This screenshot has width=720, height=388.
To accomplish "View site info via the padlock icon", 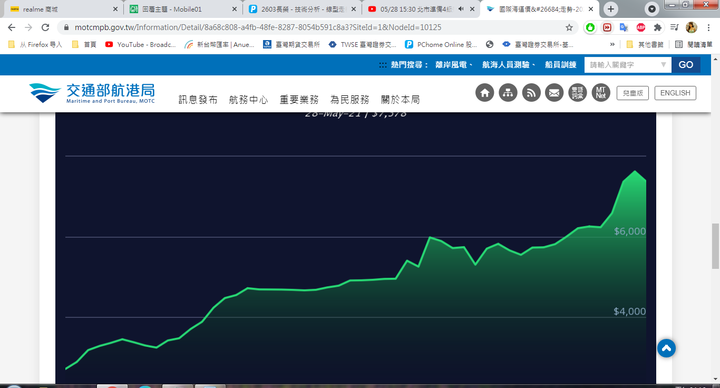I will (66, 28).
